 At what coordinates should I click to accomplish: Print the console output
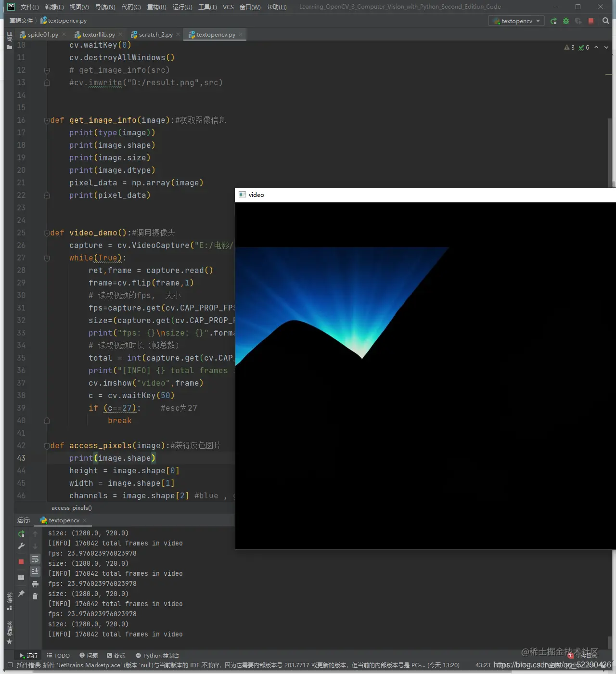[35, 584]
